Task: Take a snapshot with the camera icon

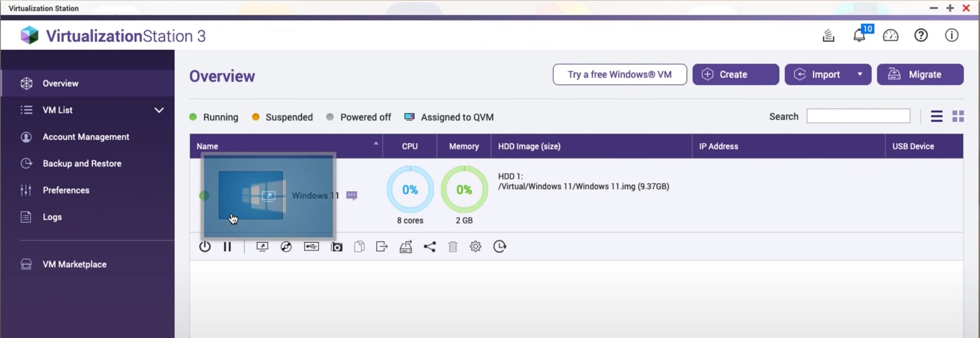Action: (x=337, y=247)
